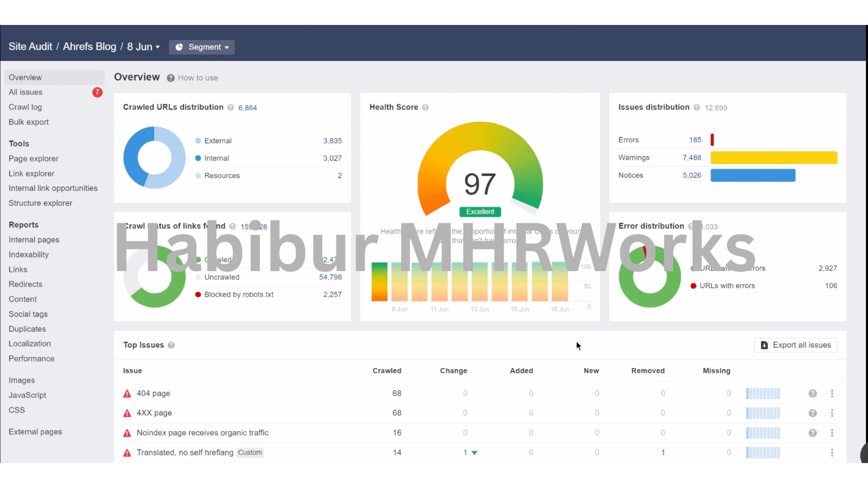Click help icon next to Crawled URLs distribution
The image size is (868, 488).
[231, 107]
